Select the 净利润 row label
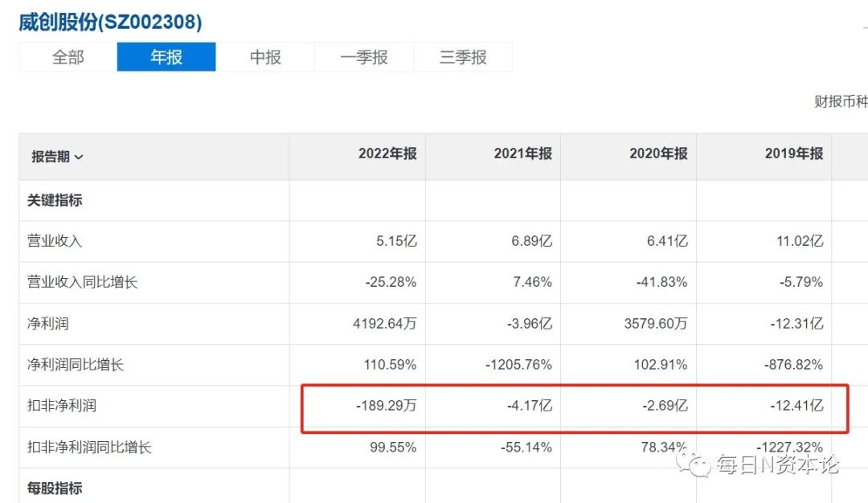Screen dimensions: 868x503 [x=47, y=323]
